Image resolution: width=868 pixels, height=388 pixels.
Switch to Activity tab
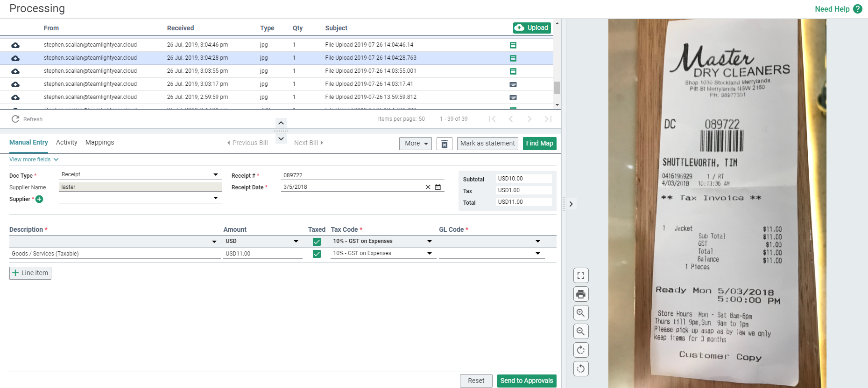point(67,143)
